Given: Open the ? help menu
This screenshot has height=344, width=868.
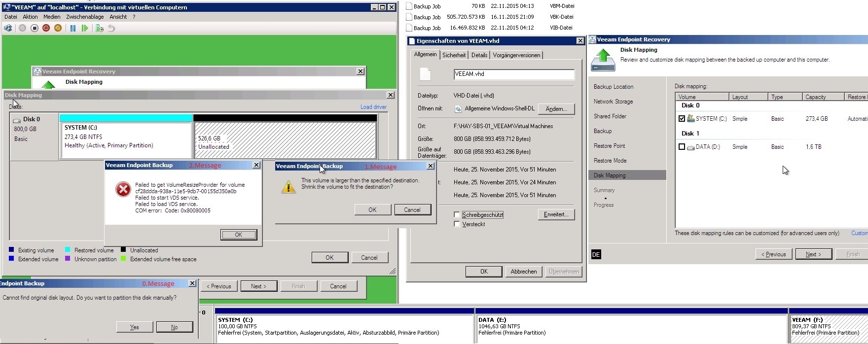Looking at the screenshot, I should tap(134, 17).
